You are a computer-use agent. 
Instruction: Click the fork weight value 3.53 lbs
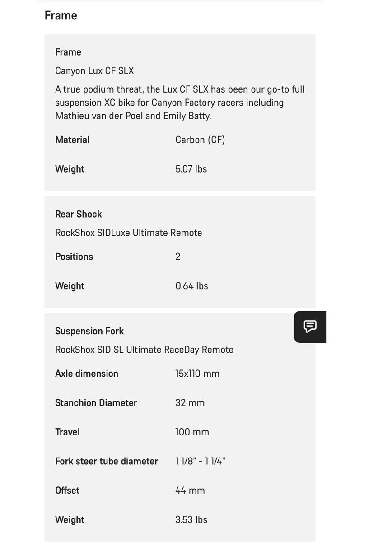tap(191, 520)
